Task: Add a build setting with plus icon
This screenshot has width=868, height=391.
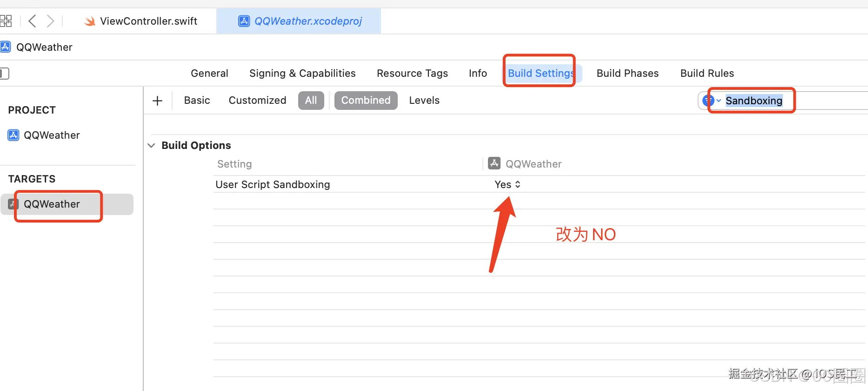Action: point(158,101)
